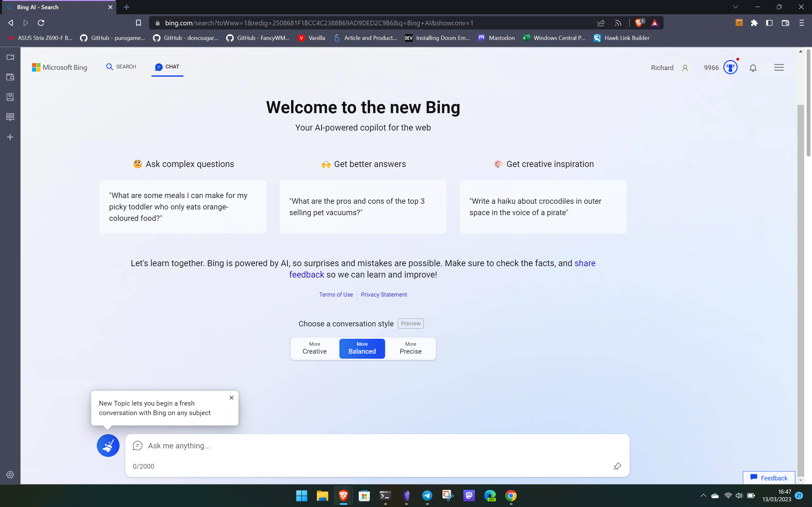Expand the browser tab search chevron

click(x=735, y=7)
